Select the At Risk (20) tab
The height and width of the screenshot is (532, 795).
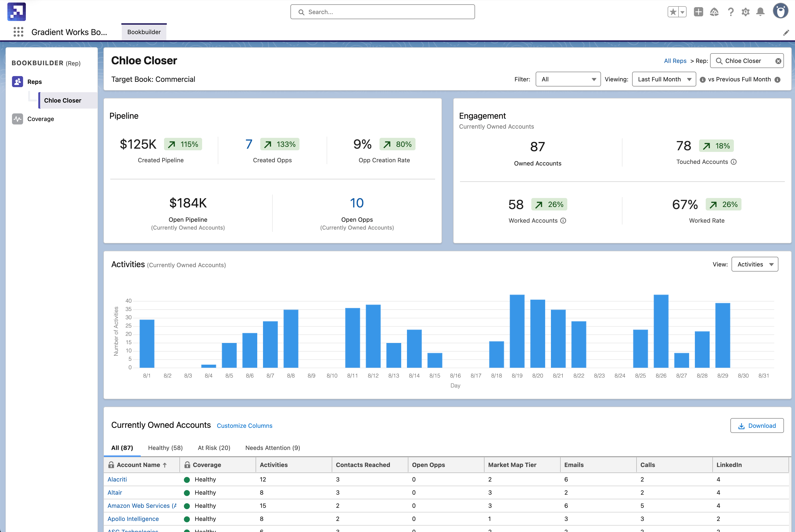(x=214, y=448)
